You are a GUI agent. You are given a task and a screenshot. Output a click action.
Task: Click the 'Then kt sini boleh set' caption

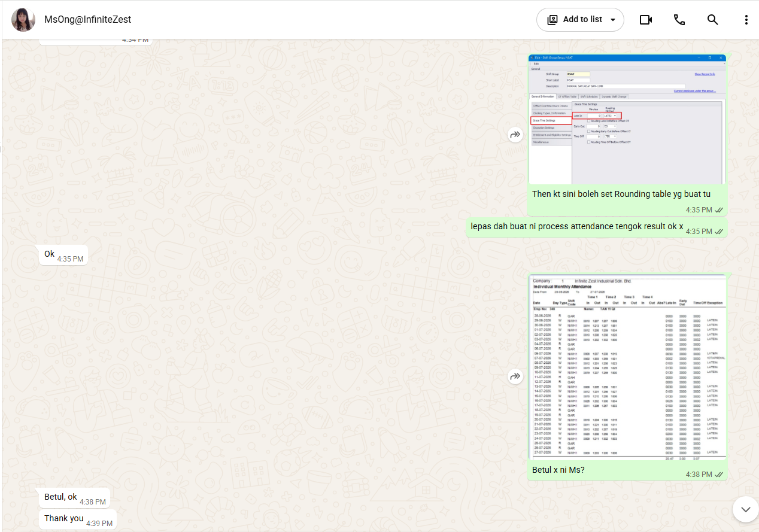(621, 194)
